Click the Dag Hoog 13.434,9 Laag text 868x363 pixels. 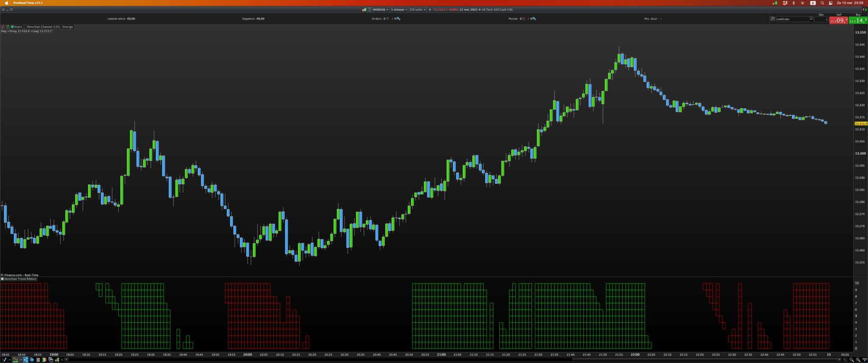tap(27, 31)
